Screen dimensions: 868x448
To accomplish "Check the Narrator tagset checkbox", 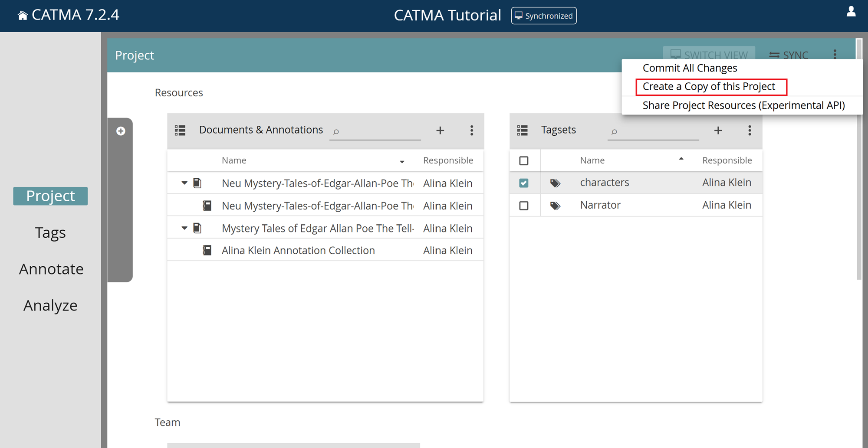I will (524, 205).
